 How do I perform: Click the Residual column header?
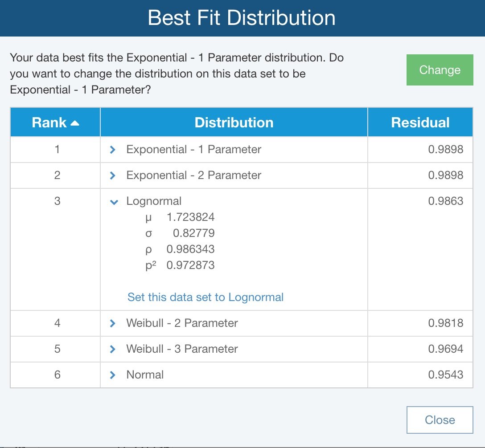coord(419,122)
